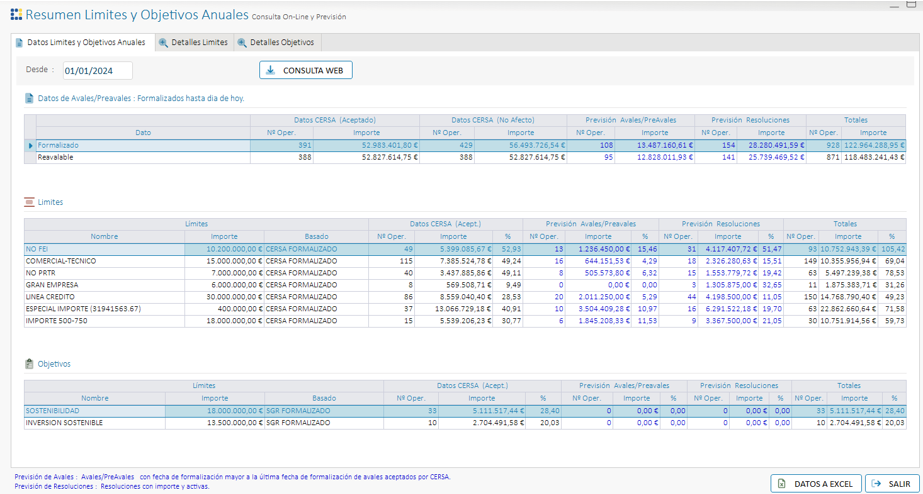Minimize the window with the top-right dash

pyautogui.click(x=895, y=6)
